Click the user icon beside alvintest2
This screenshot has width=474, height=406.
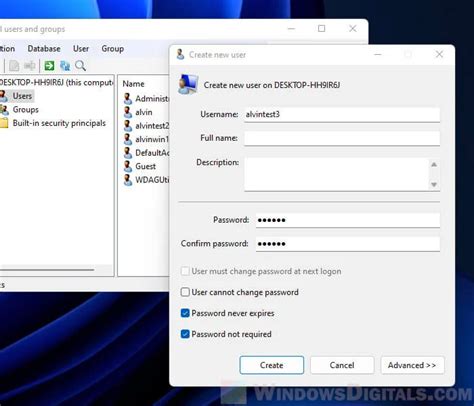click(x=127, y=126)
